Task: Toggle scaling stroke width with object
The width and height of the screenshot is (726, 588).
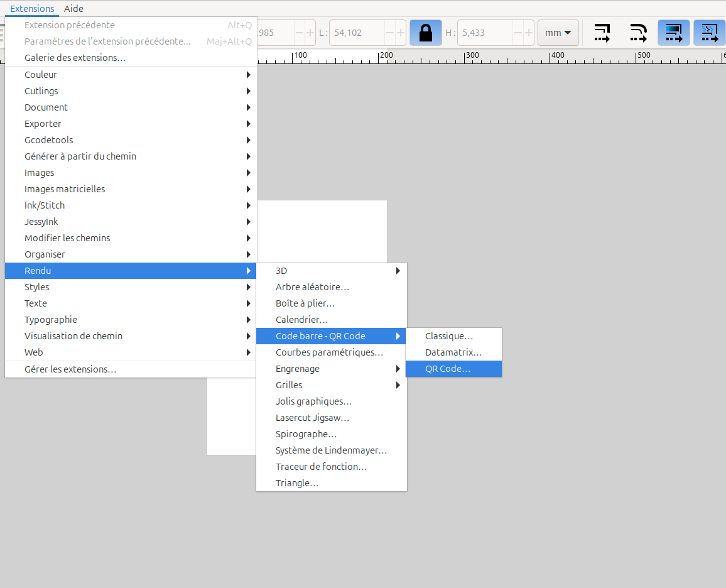Action: coord(602,33)
